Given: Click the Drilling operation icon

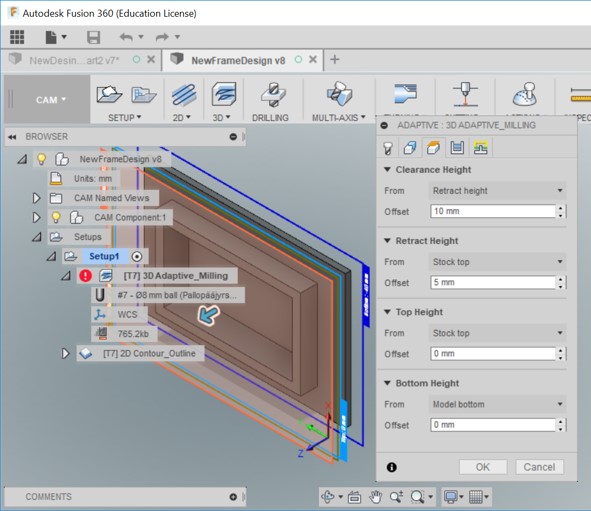Looking at the screenshot, I should coord(273,94).
